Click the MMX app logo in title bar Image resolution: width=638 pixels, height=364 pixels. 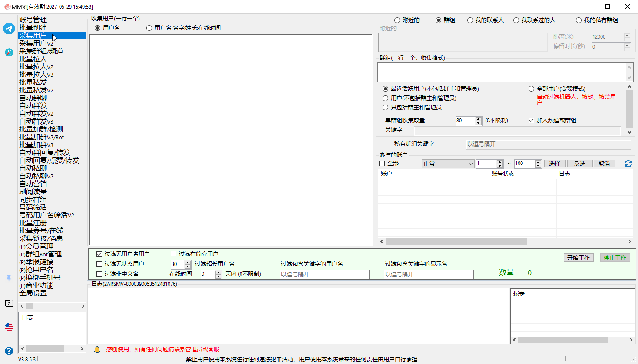[7, 7]
